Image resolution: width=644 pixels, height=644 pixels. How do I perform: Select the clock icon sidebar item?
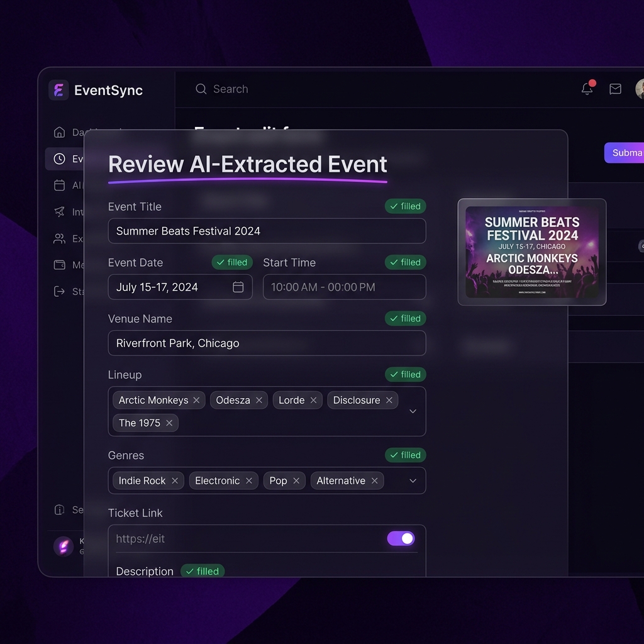click(x=60, y=159)
